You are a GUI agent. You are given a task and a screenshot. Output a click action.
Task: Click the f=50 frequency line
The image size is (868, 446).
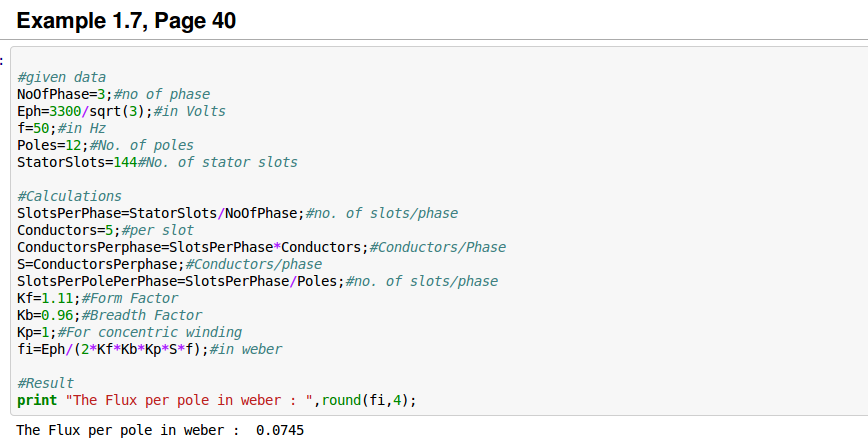(61, 128)
